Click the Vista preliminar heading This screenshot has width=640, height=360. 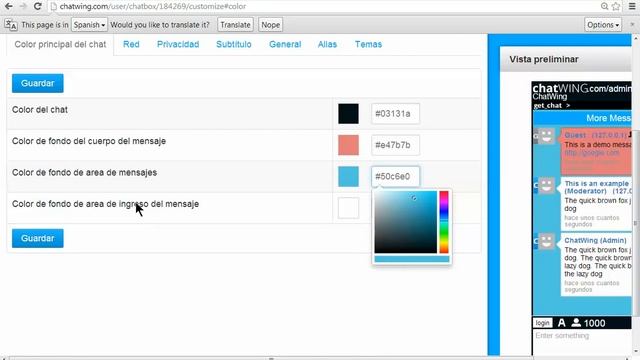(x=544, y=60)
